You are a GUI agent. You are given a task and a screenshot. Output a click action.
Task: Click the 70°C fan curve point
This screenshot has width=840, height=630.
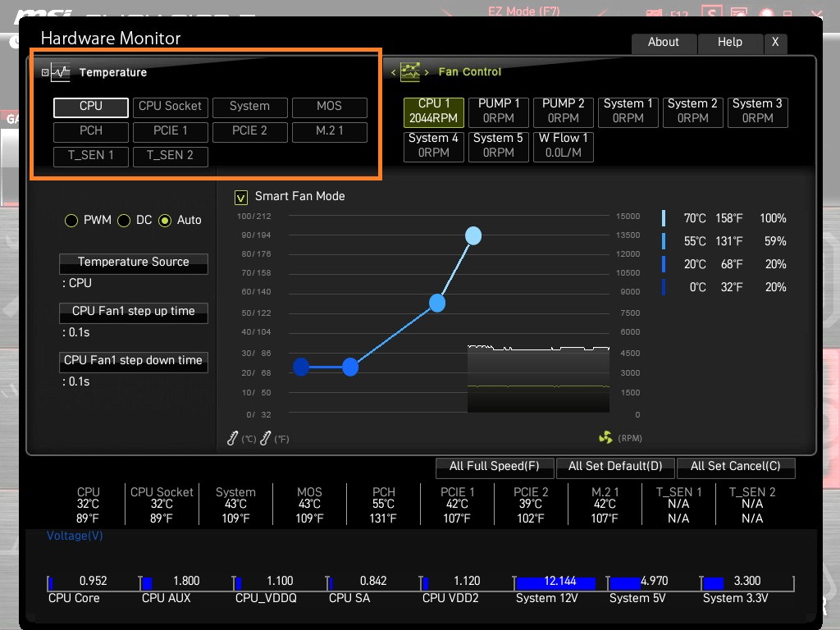pos(473,235)
